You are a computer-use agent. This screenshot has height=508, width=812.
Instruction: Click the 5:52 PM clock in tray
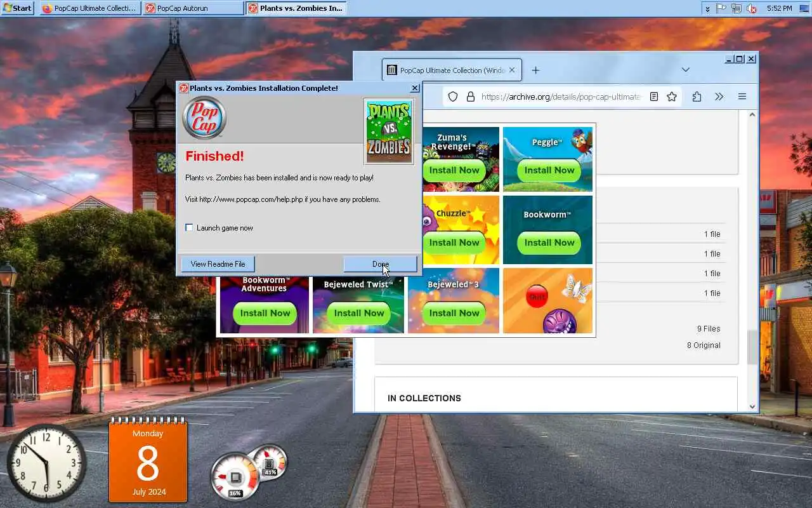(779, 8)
